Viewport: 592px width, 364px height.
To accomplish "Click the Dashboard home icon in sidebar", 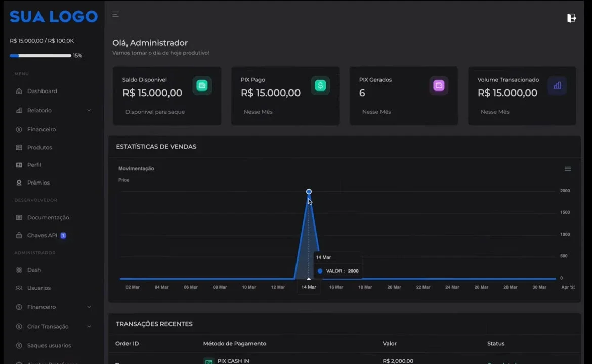I will 19,91.
